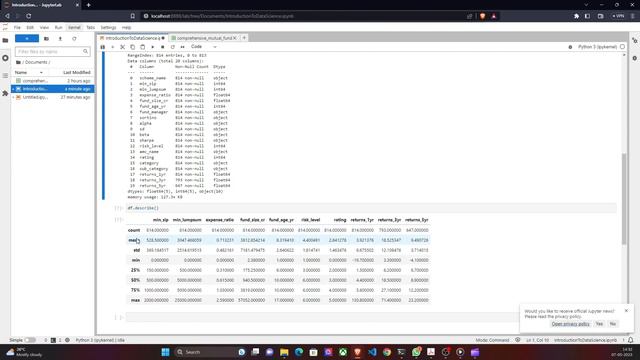Cut the selected cell with scissors icon
The image size is (640, 360).
[122, 47]
